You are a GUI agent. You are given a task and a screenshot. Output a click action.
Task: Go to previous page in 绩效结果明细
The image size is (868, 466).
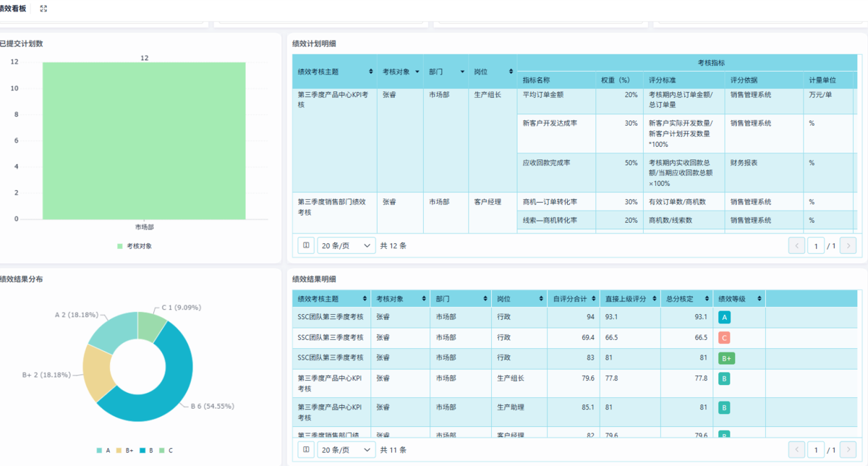click(x=797, y=449)
